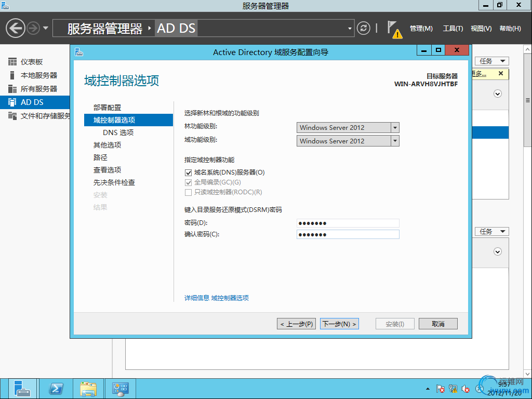The height and width of the screenshot is (399, 532).
Task: Open the 林功能级别 dropdown
Action: [348, 128]
